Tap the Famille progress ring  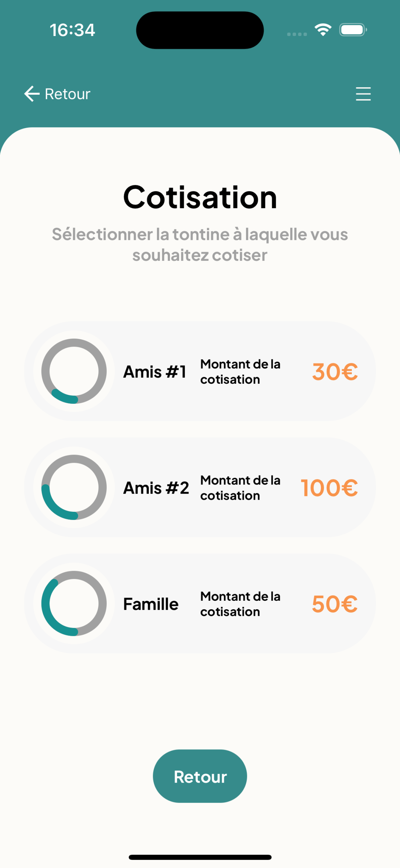click(74, 603)
